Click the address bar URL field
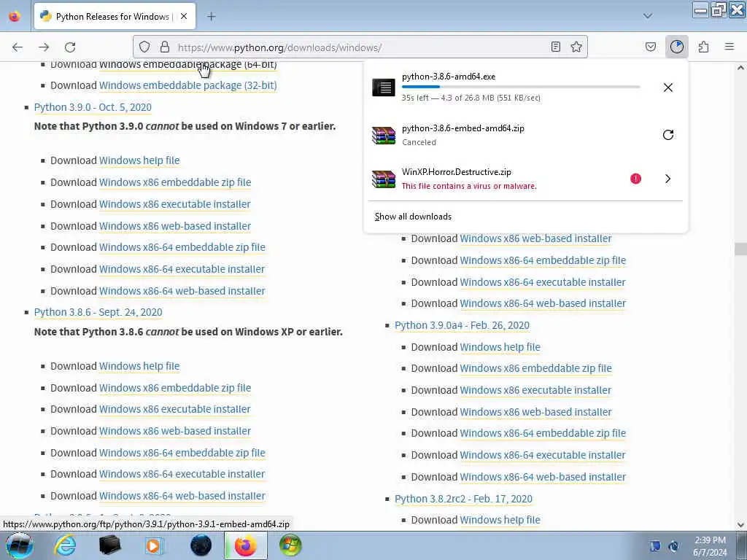This screenshot has height=560, width=747. [360, 47]
